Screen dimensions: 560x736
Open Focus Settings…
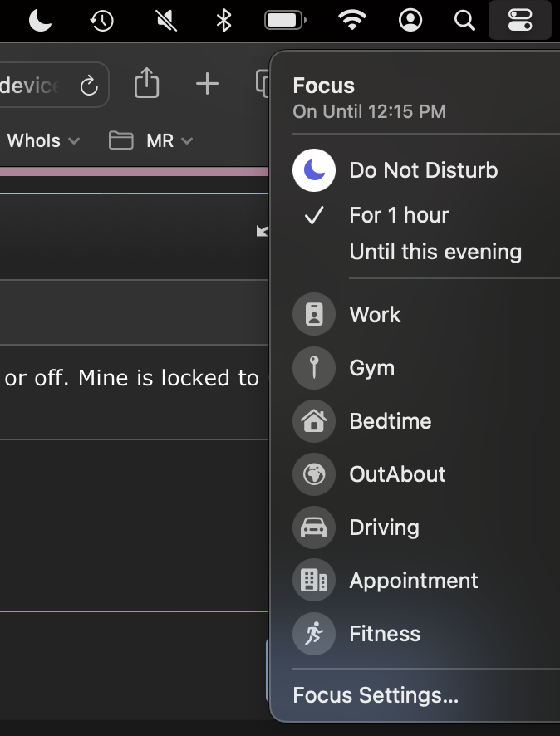point(376,695)
